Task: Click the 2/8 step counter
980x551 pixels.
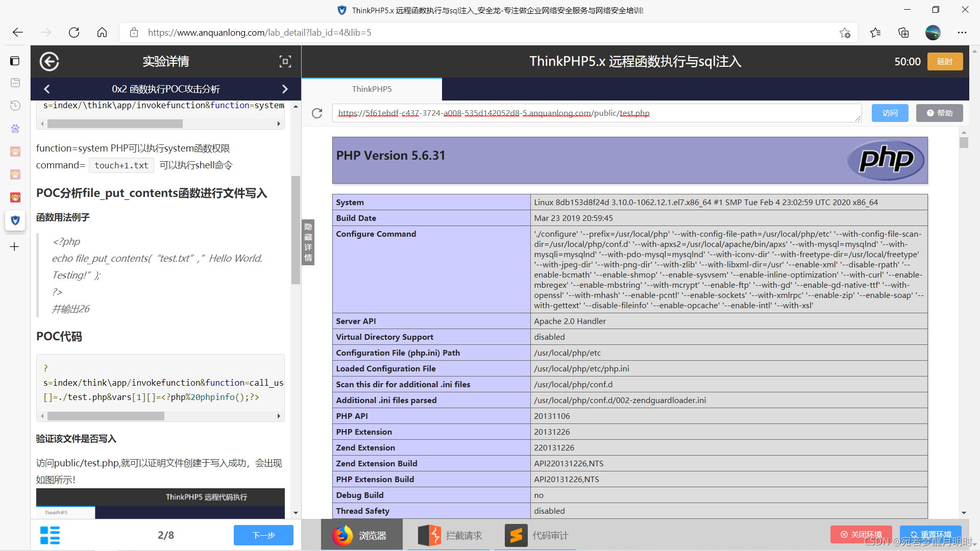Action: [166, 535]
